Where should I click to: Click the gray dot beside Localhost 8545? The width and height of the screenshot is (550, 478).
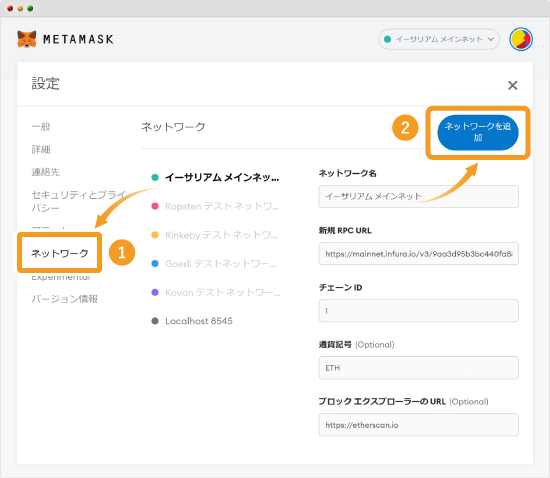(155, 321)
